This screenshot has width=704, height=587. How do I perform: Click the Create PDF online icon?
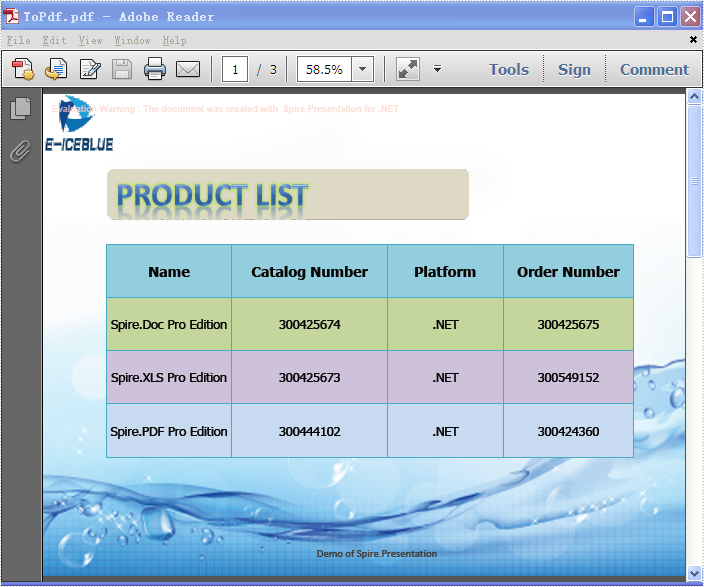[23, 69]
